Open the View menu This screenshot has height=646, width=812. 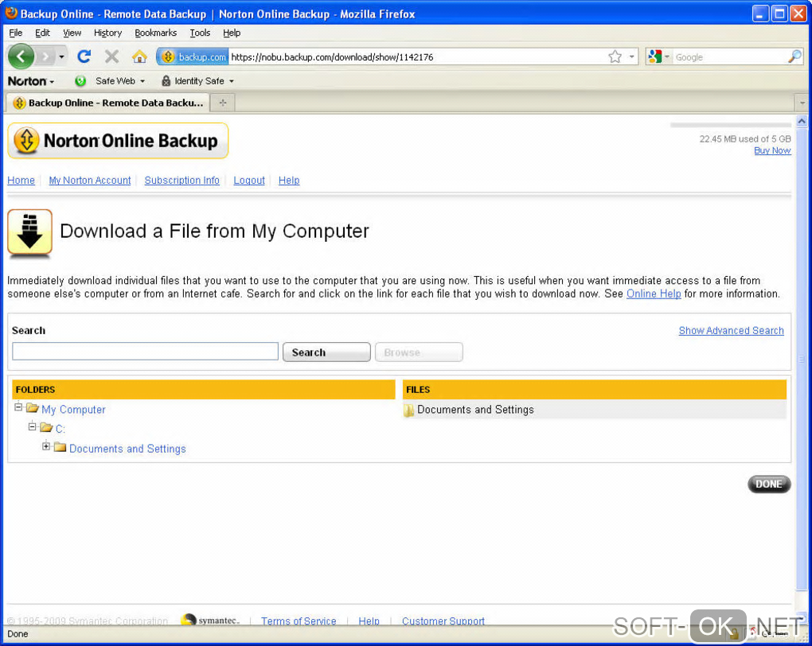(x=72, y=33)
